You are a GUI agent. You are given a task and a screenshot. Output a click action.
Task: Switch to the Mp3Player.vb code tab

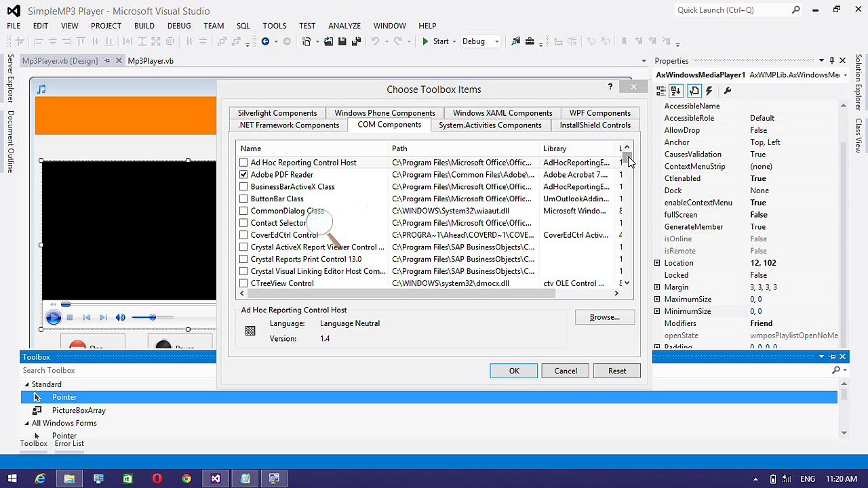tap(151, 61)
